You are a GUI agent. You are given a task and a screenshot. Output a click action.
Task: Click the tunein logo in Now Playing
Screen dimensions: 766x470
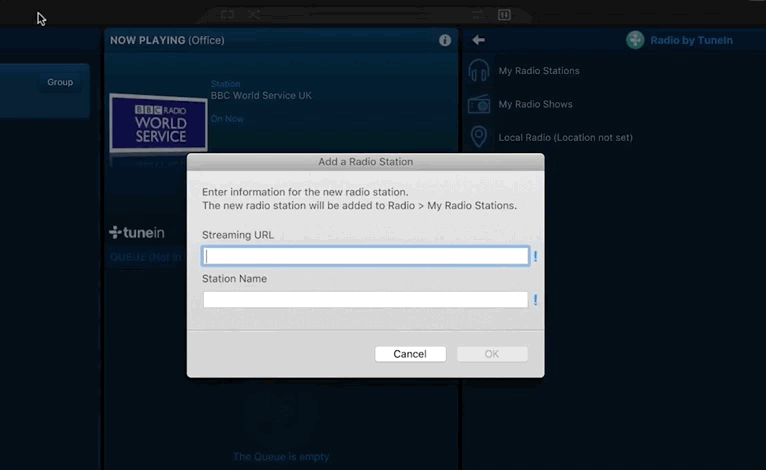pyautogui.click(x=137, y=233)
